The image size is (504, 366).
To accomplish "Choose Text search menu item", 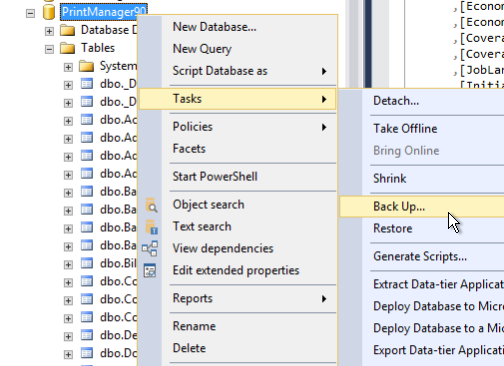I will coord(237,226).
